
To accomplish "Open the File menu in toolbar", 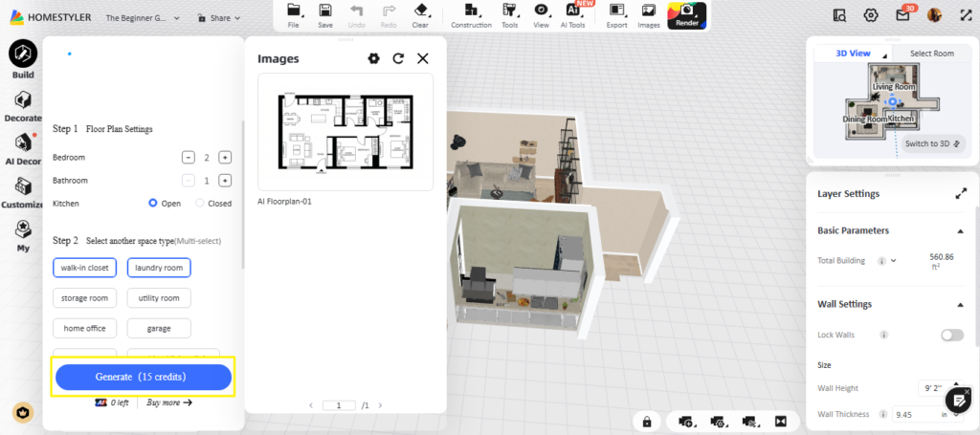I will pos(294,15).
